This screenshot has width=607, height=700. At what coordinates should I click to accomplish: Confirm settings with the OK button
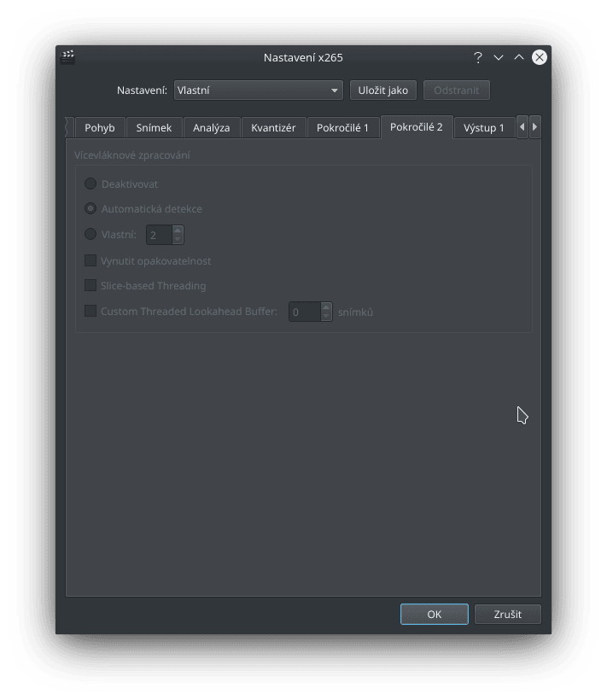point(435,615)
